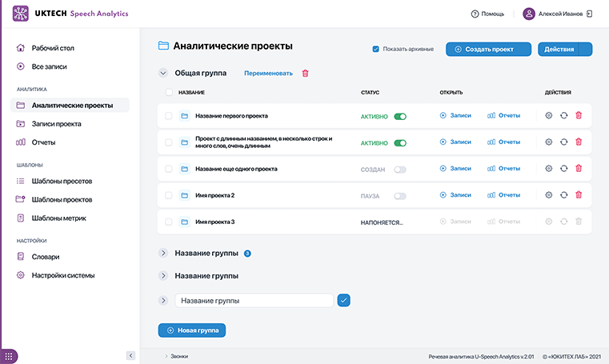Tick the select-all checkbox in the table header
The image size is (609, 364).
pyautogui.click(x=169, y=92)
